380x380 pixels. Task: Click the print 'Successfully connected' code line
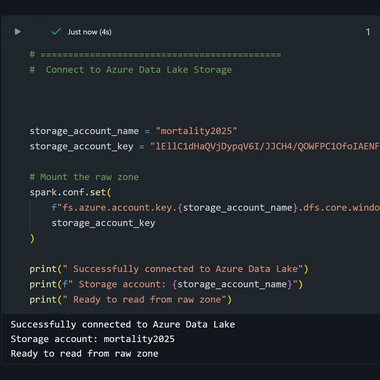tap(169, 269)
